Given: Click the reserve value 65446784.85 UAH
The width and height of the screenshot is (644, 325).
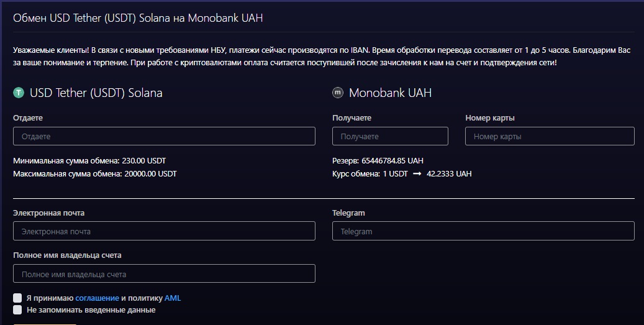Looking at the screenshot, I should pos(392,161).
